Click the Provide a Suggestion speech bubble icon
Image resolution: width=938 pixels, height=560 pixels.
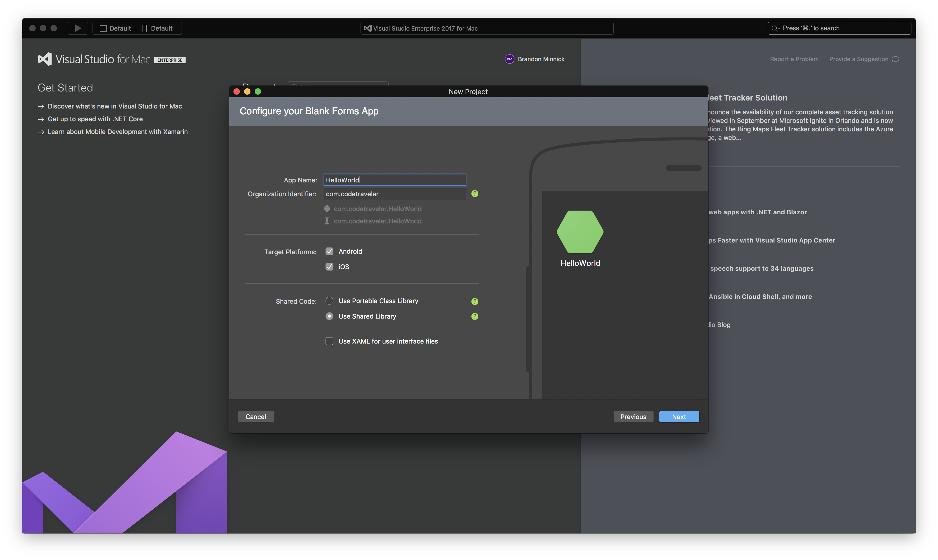[895, 59]
